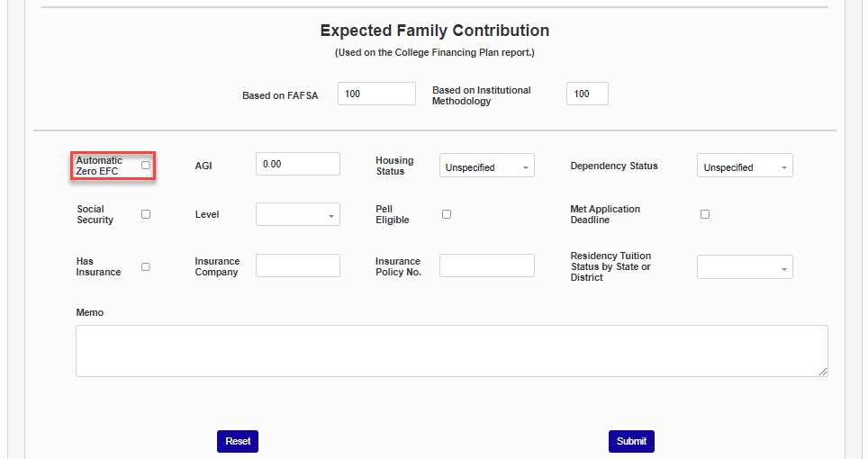
Task: Open the Residency Tuition Status dropdown
Action: (745, 267)
